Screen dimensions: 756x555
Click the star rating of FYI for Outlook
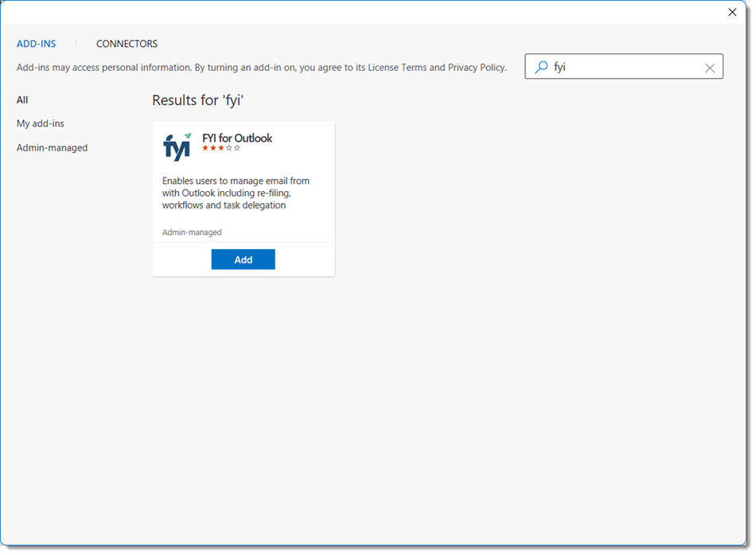pos(220,148)
